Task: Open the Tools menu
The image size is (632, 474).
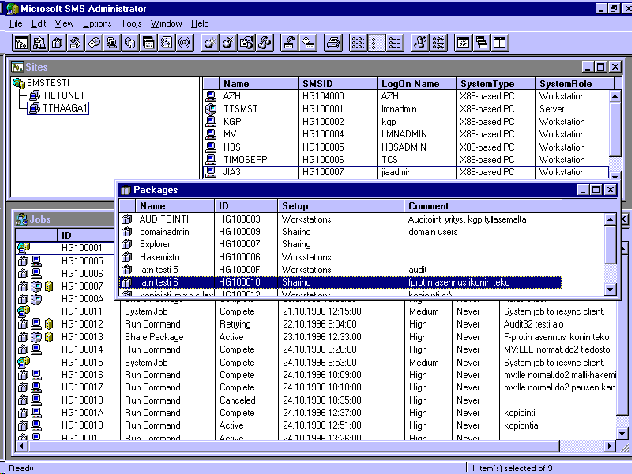Action: 131,24
